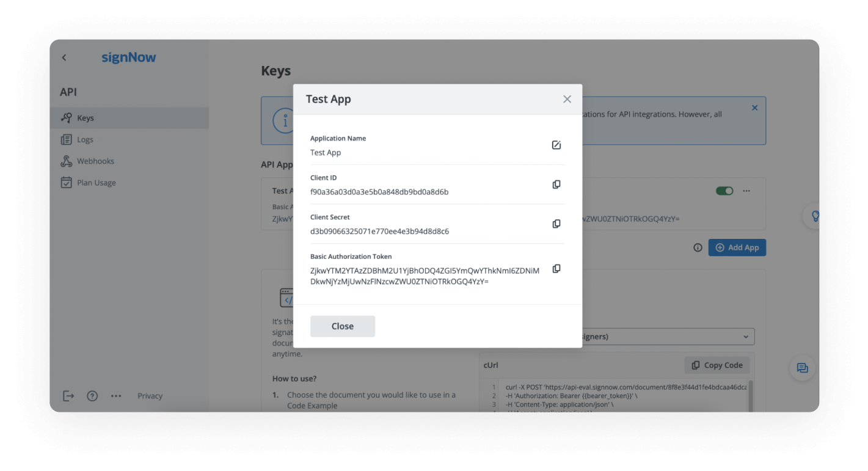The width and height of the screenshot is (868, 471).
Task: Copy the Client ID value
Action: (556, 184)
